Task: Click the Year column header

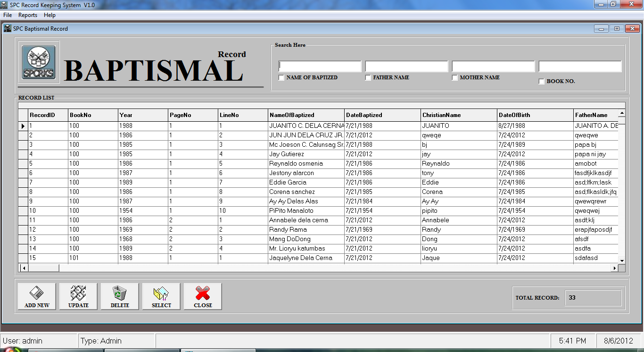Action: [143, 115]
